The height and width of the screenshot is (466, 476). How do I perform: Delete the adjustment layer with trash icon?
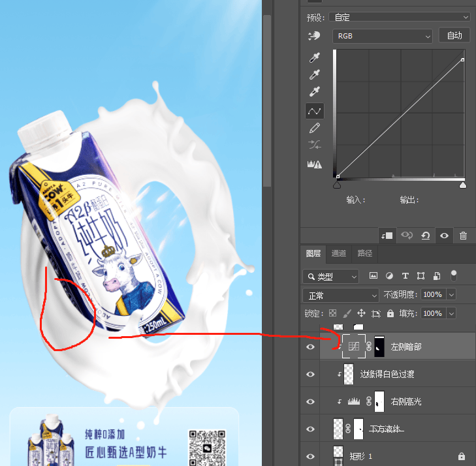(463, 236)
